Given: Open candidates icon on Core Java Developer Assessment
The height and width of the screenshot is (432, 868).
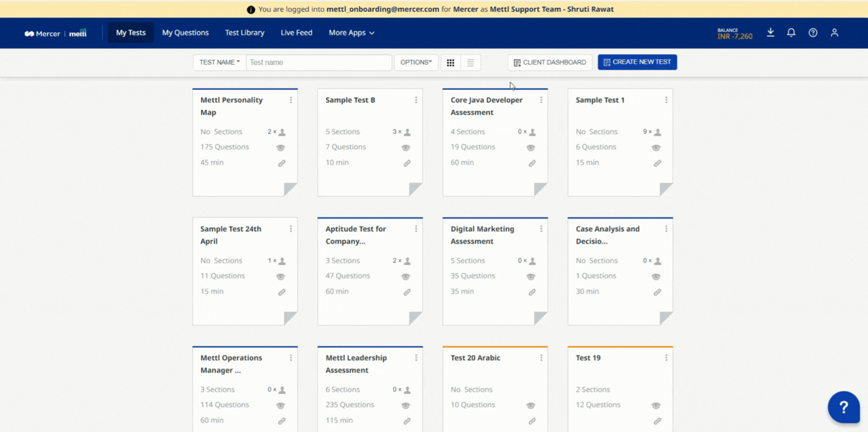Looking at the screenshot, I should point(532,132).
